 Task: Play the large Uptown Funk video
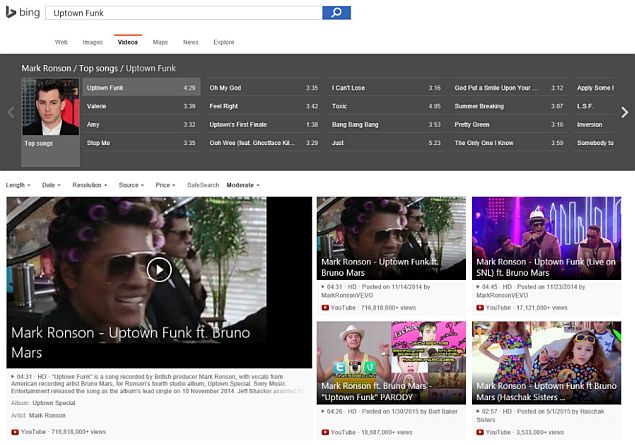[159, 268]
